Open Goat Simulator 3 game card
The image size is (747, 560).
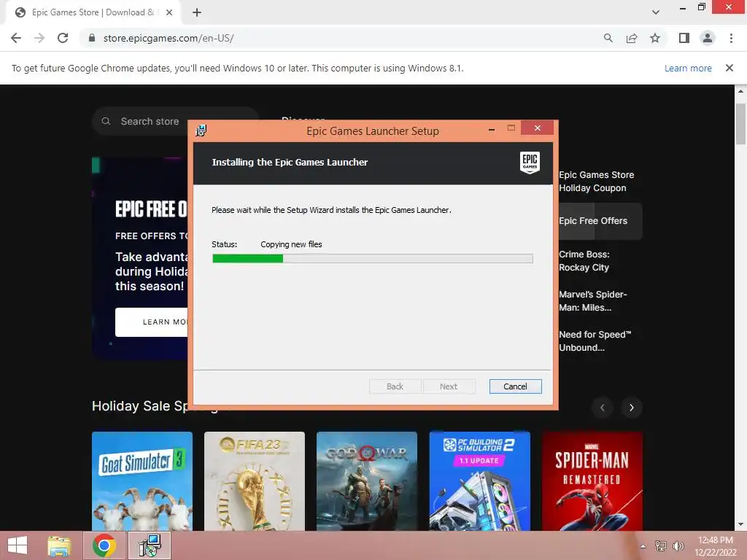pyautogui.click(x=142, y=481)
